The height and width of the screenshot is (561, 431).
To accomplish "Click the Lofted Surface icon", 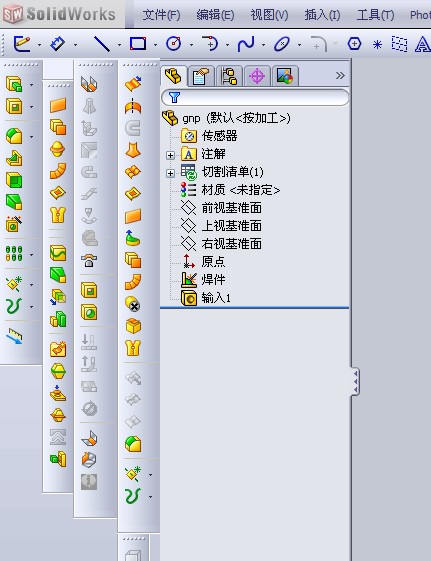I will [133, 150].
